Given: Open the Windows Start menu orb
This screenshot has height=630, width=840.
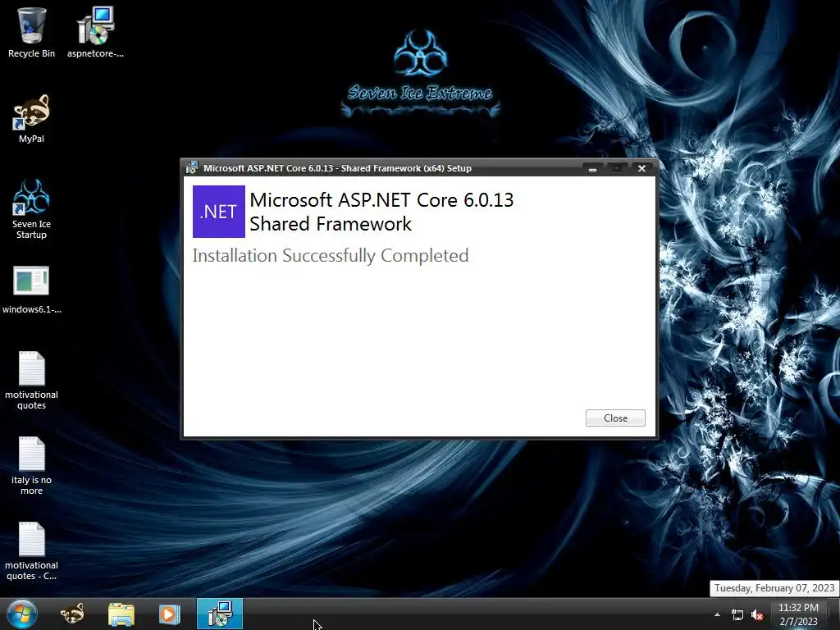Looking at the screenshot, I should pyautogui.click(x=22, y=614).
